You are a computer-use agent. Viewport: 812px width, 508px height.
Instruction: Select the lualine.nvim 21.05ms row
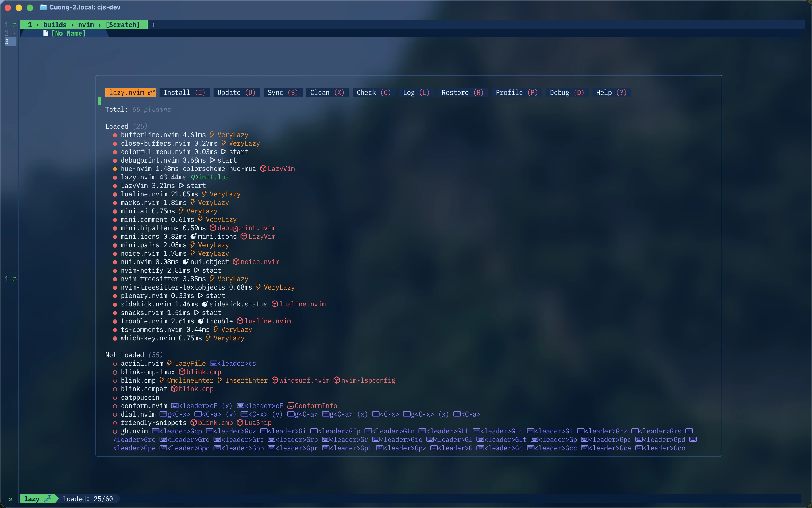click(177, 194)
